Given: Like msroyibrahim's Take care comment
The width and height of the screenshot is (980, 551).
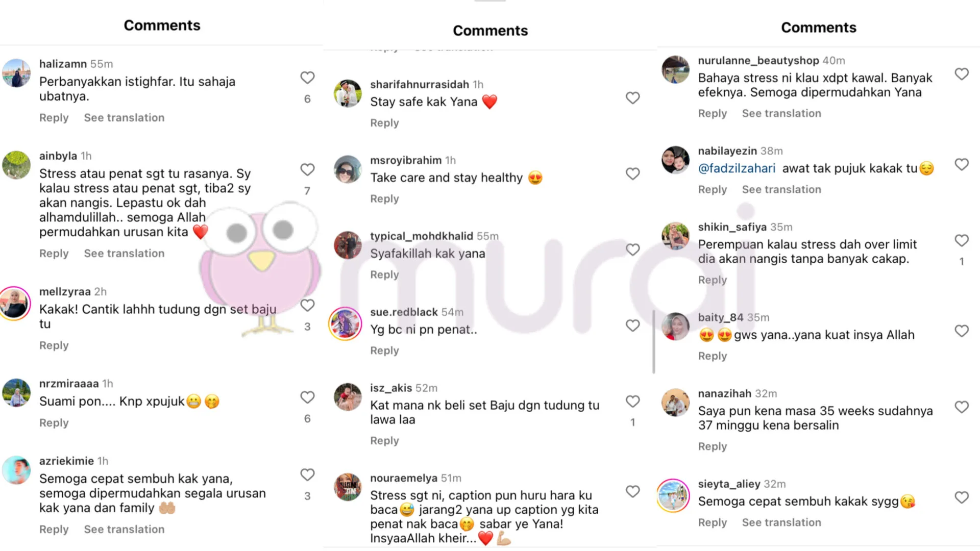Looking at the screenshot, I should [x=632, y=174].
